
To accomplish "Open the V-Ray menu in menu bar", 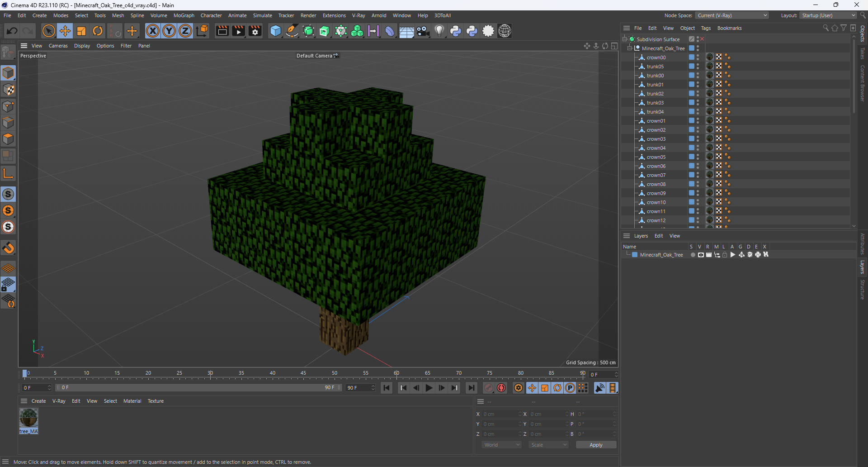I will coord(359,15).
